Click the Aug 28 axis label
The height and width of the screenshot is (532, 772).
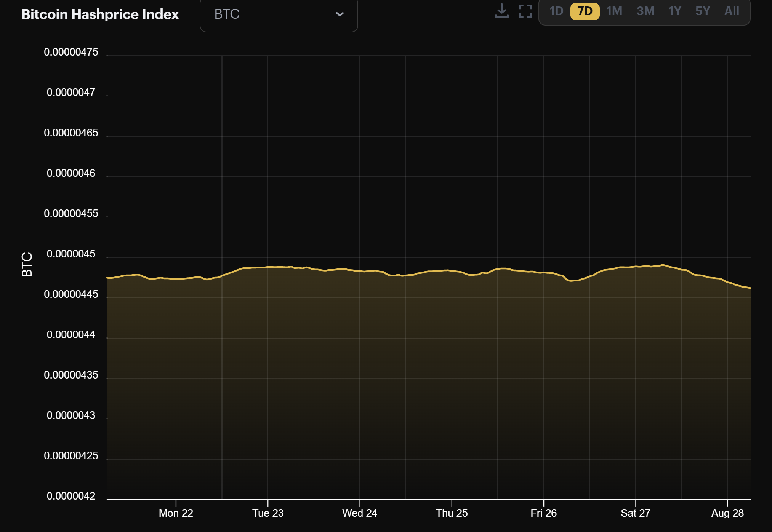pyautogui.click(x=727, y=513)
